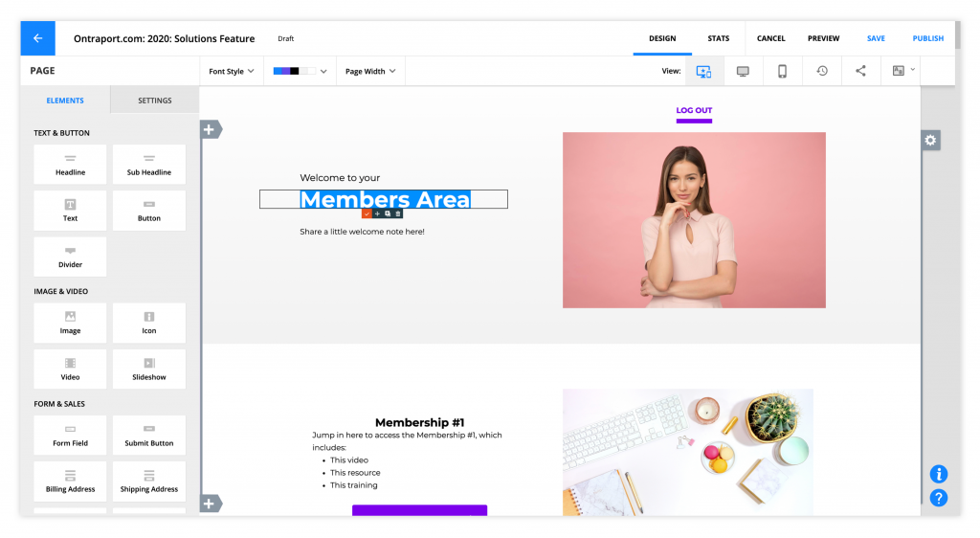Switch to the Settings tab
980x538 pixels.
coord(155,101)
